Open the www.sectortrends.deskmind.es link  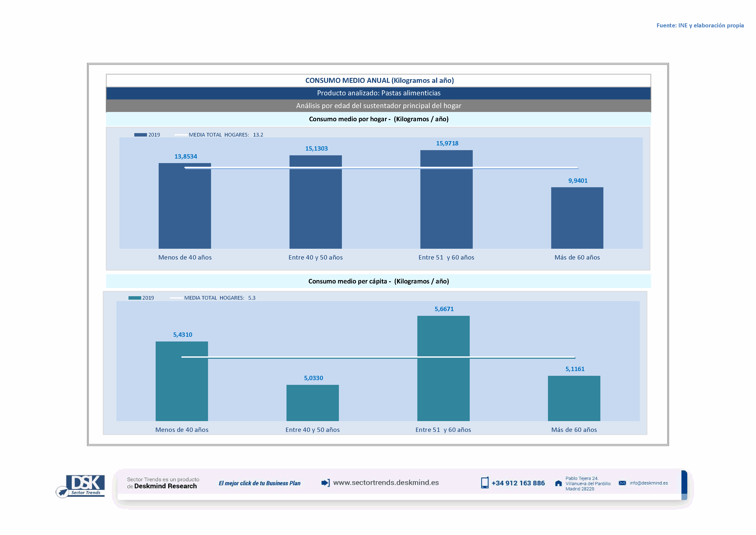tap(386, 483)
